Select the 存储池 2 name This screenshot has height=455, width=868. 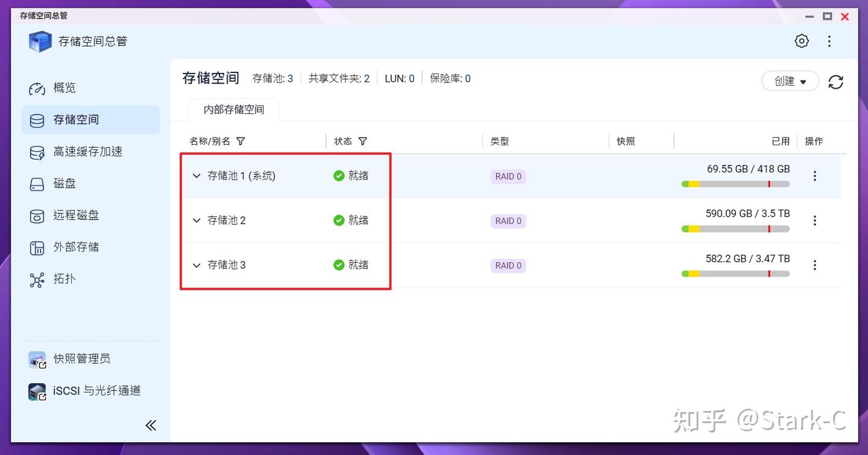click(227, 221)
